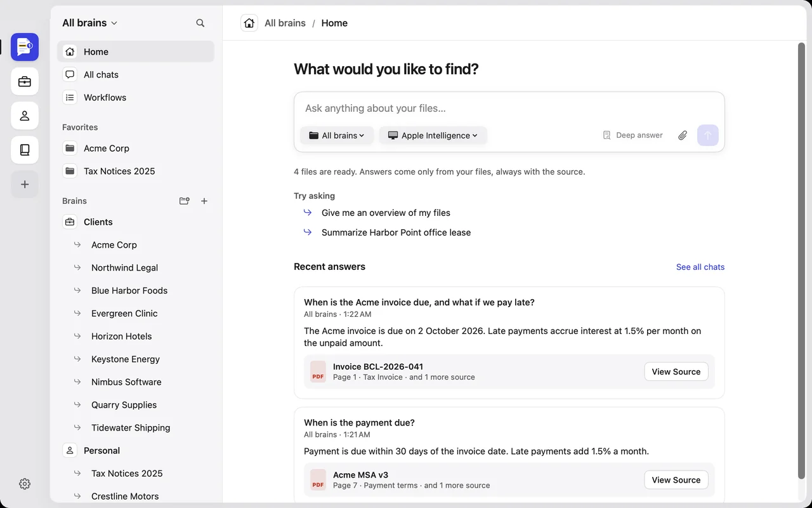Open the All brains dropdown in sidebar header

(90, 23)
